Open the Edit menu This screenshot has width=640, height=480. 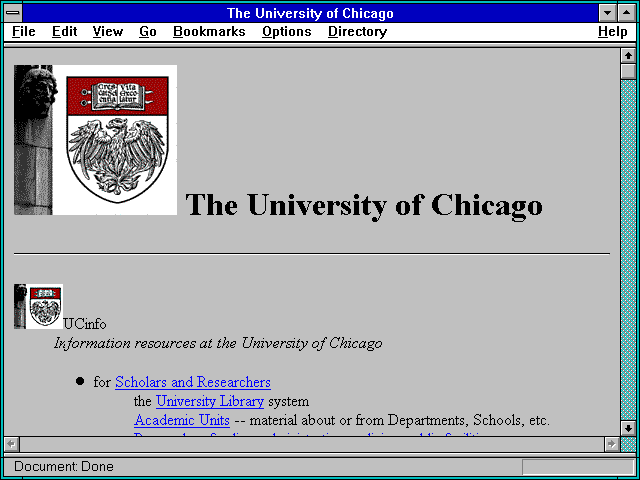[64, 31]
